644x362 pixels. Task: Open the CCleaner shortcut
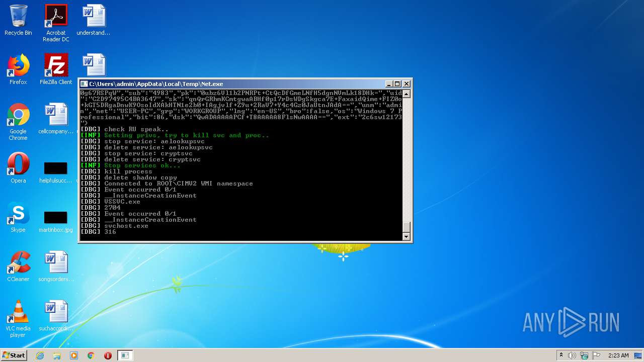click(x=18, y=266)
